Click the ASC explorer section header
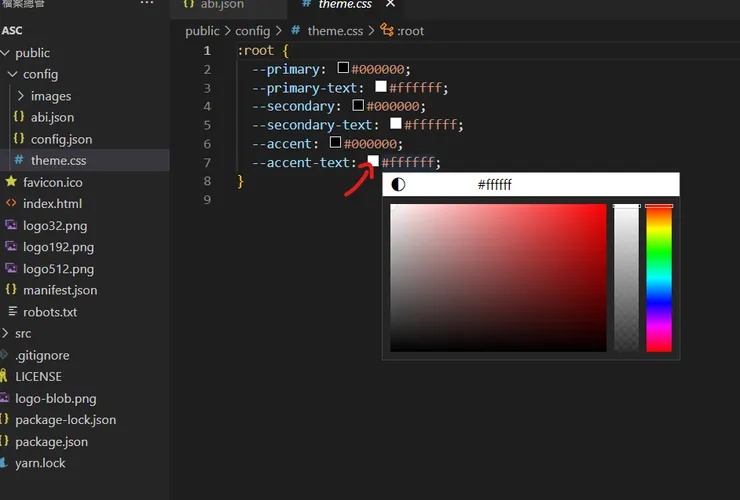 tap(12, 31)
